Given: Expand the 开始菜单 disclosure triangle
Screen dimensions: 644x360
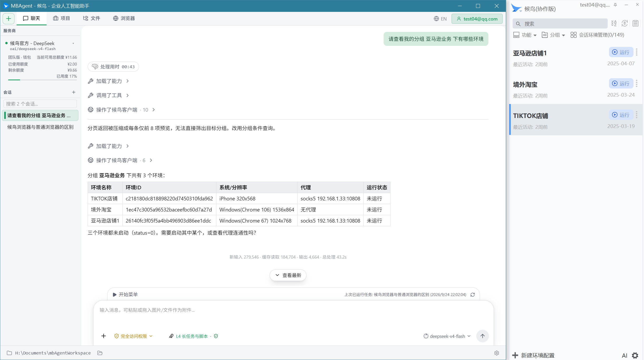Looking at the screenshot, I should [115, 294].
